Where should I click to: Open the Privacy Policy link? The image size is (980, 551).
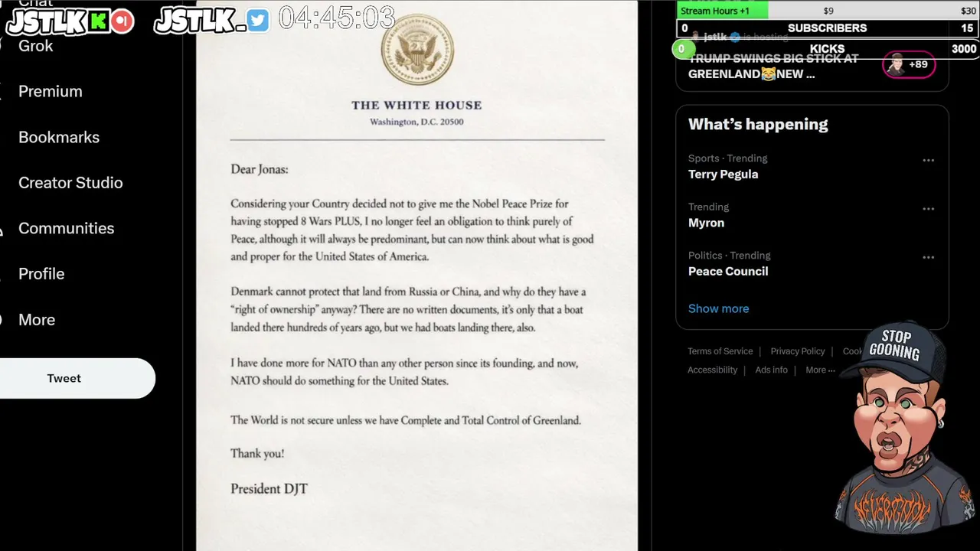797,351
